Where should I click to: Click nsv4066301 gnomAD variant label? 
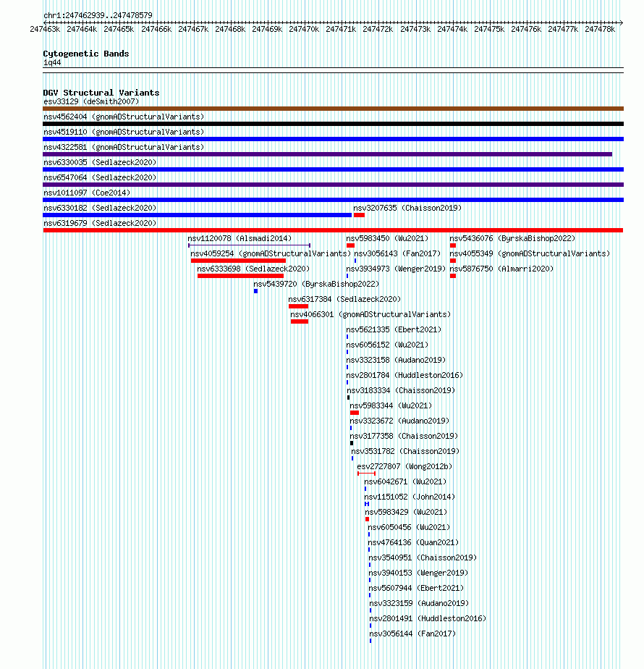pos(370,314)
